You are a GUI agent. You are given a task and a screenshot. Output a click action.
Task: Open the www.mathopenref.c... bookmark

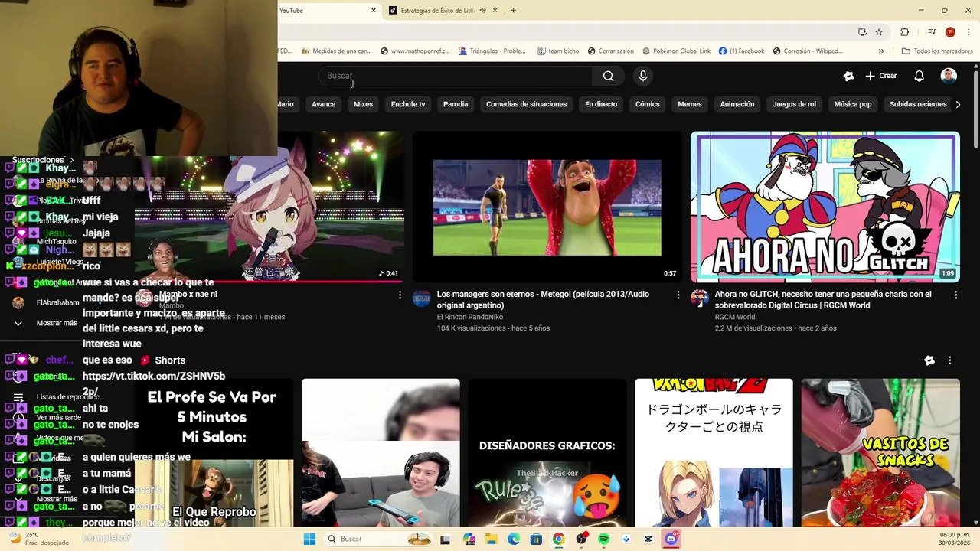click(413, 51)
